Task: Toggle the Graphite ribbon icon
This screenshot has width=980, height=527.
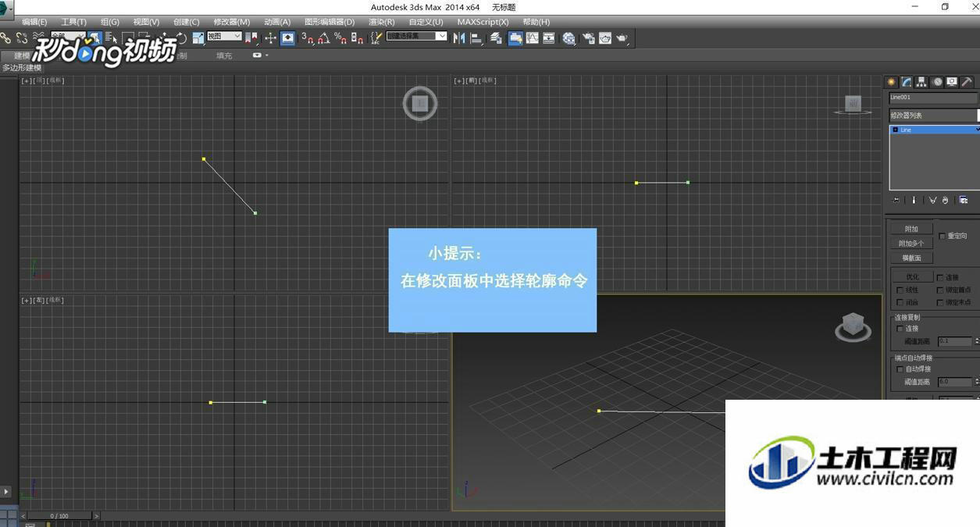Action: (515, 37)
